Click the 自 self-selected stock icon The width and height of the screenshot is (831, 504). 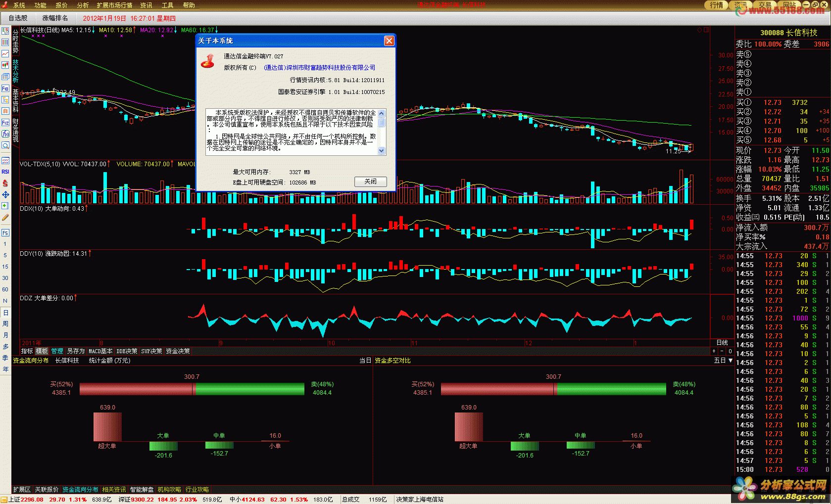5,111
